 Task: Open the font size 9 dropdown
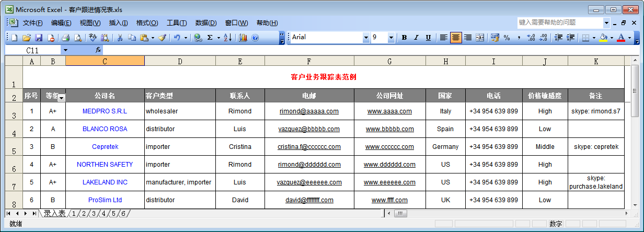391,38
